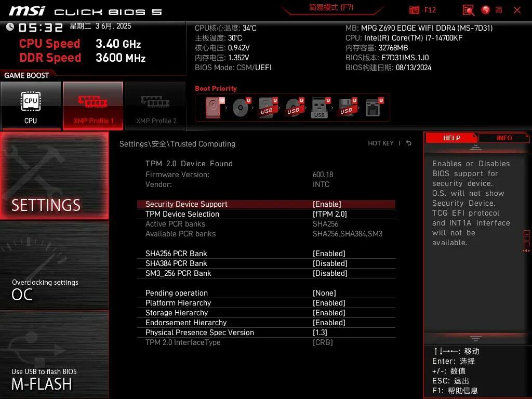Open the SETTINGS section

click(54, 176)
